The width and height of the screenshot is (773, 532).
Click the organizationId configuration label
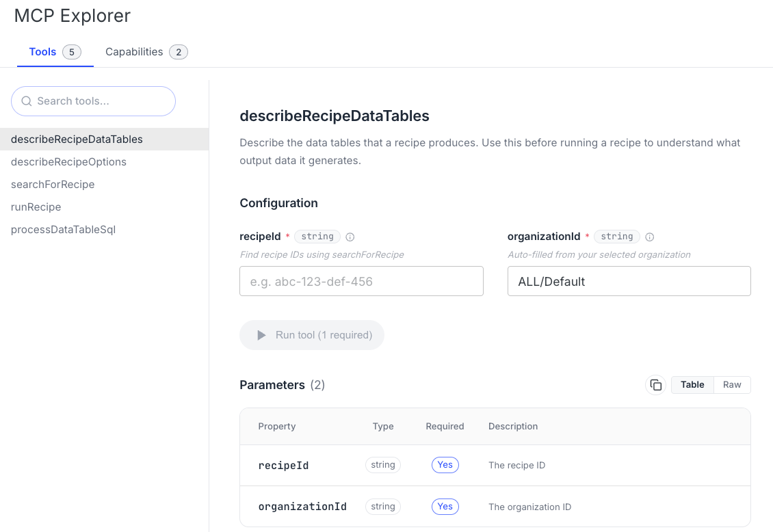pyautogui.click(x=544, y=237)
